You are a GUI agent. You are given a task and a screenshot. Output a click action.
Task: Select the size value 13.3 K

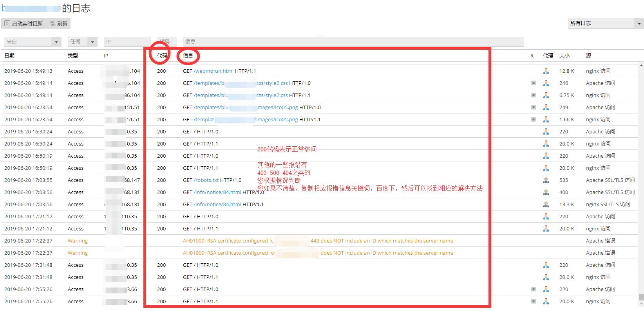click(567, 204)
